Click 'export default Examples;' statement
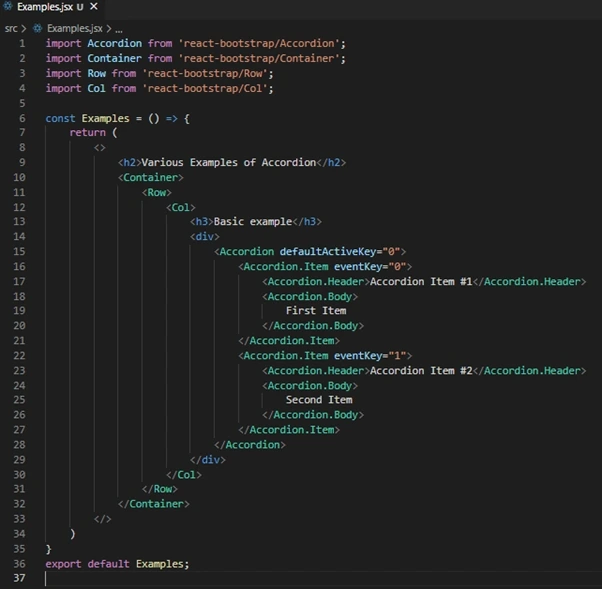602x589 pixels. coord(117,564)
